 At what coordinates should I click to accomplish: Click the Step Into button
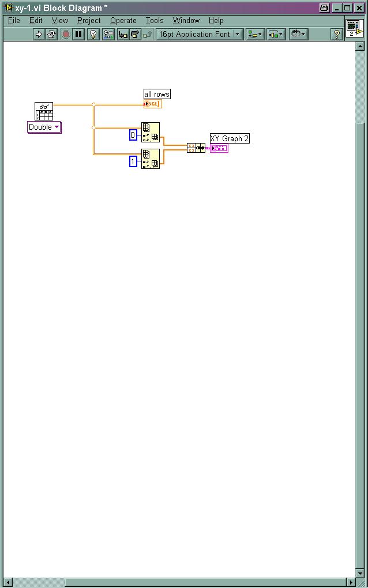point(123,35)
